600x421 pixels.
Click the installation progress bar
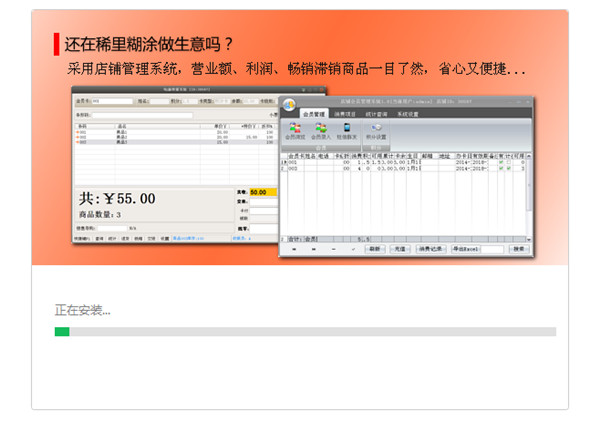pyautogui.click(x=305, y=332)
